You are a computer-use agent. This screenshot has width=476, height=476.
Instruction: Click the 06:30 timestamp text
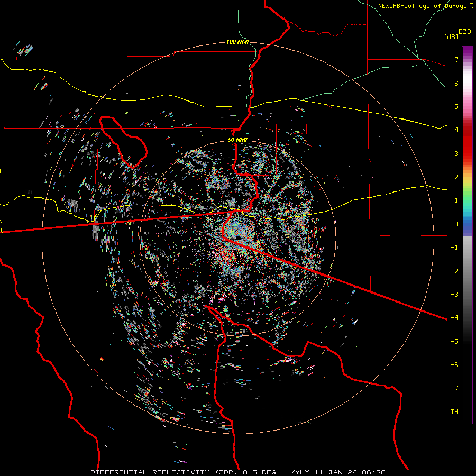click(373, 472)
